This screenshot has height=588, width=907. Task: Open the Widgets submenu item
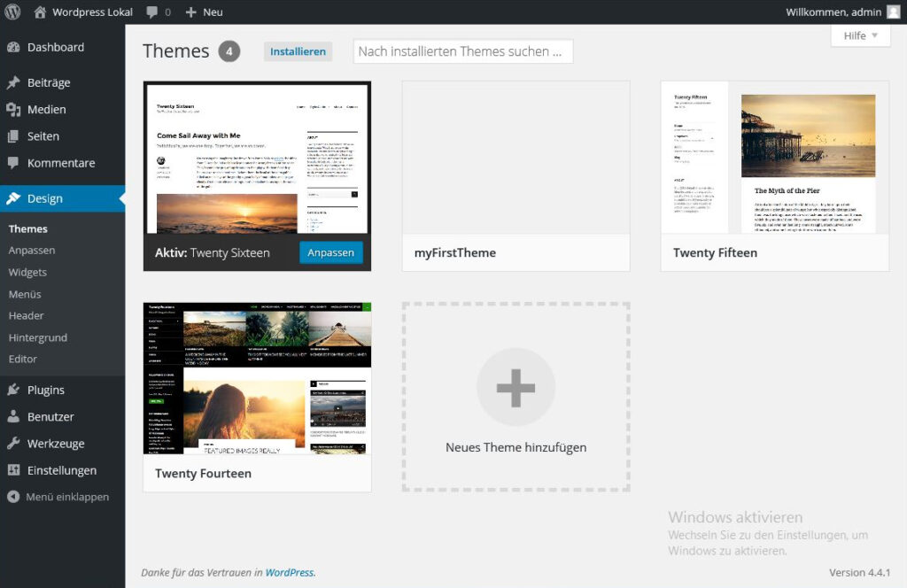27,273
